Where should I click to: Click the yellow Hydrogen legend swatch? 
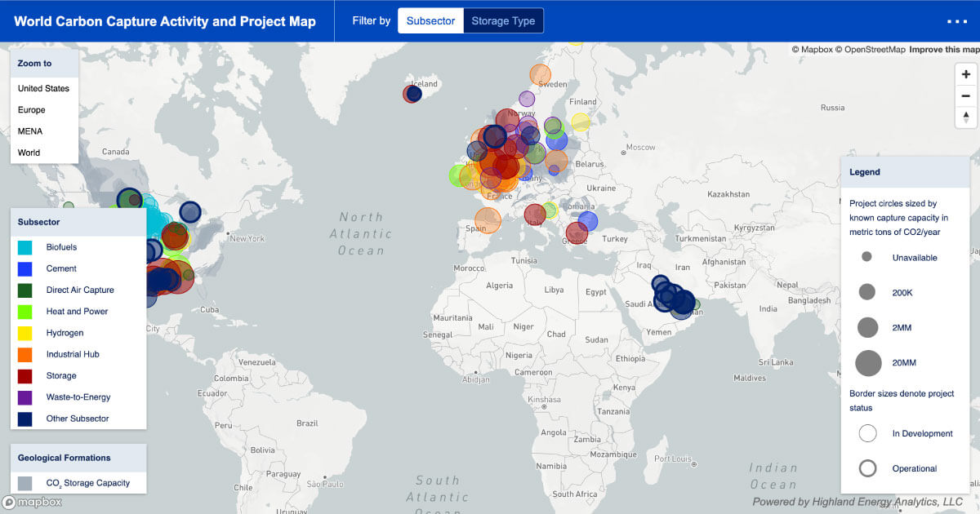click(25, 333)
